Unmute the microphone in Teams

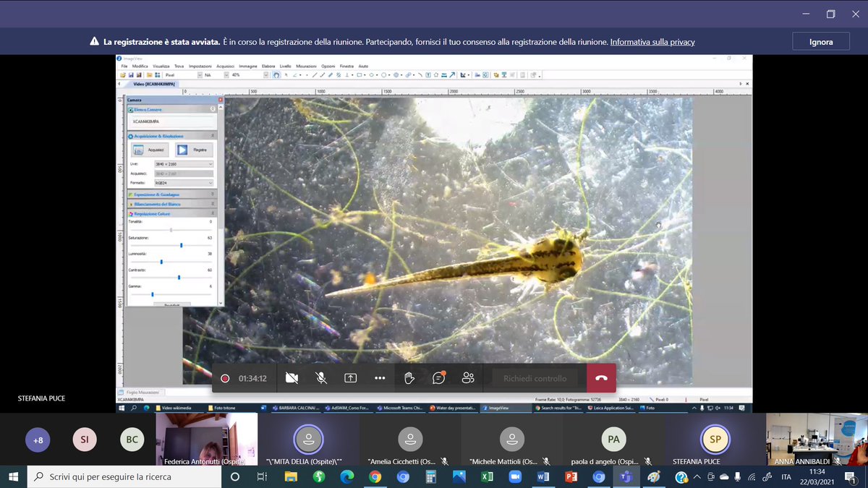[x=321, y=378]
